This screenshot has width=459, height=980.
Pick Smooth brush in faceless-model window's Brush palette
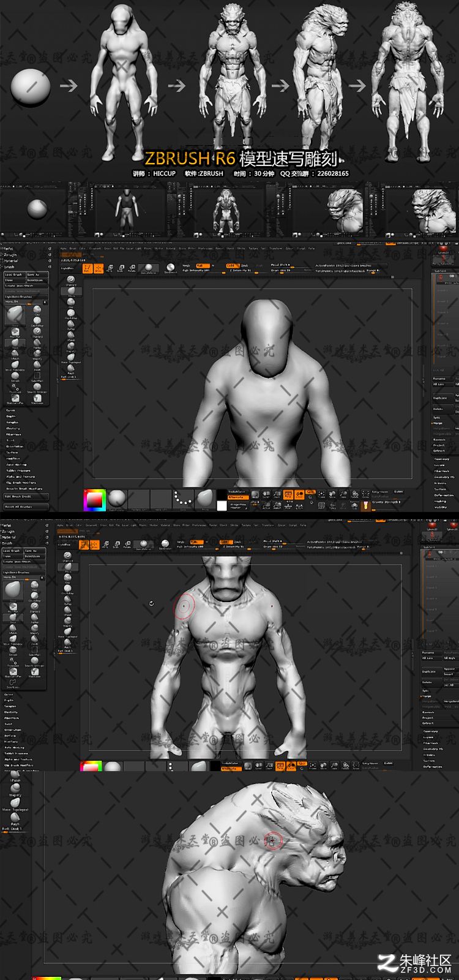click(15, 377)
